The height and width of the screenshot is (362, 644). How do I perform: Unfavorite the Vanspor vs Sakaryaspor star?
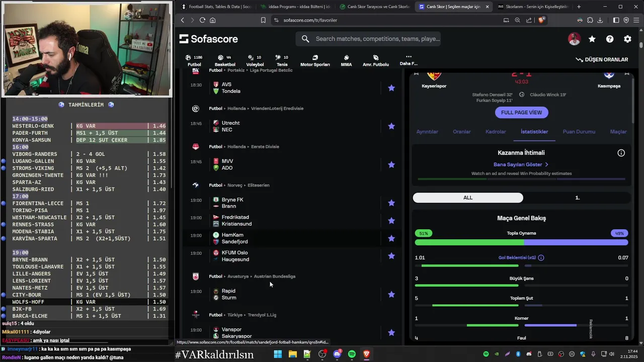coord(391,332)
